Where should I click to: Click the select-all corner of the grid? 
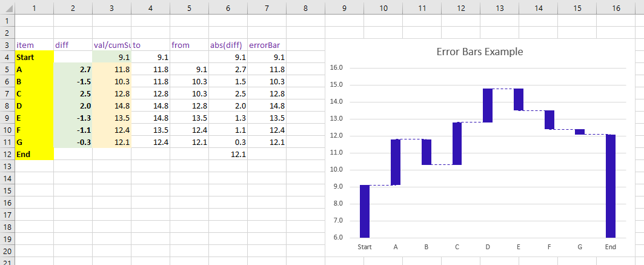click(7, 7)
